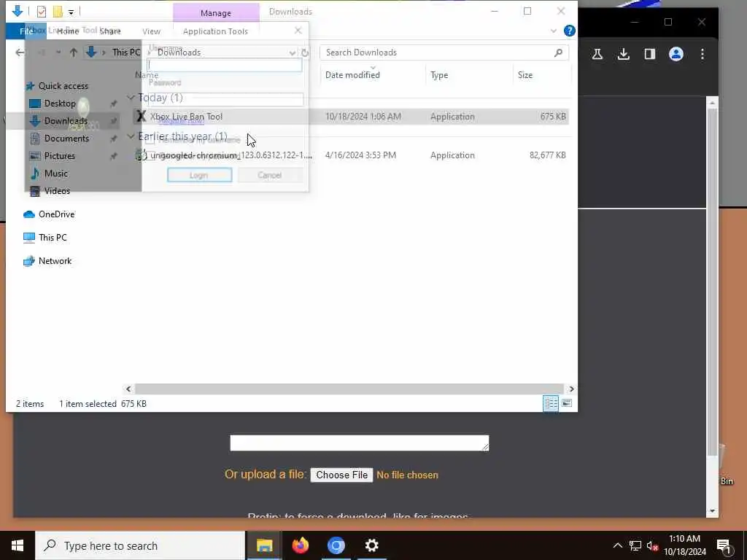Switch to details view icon in status bar
Screen dimensions: 747x560
551,403
